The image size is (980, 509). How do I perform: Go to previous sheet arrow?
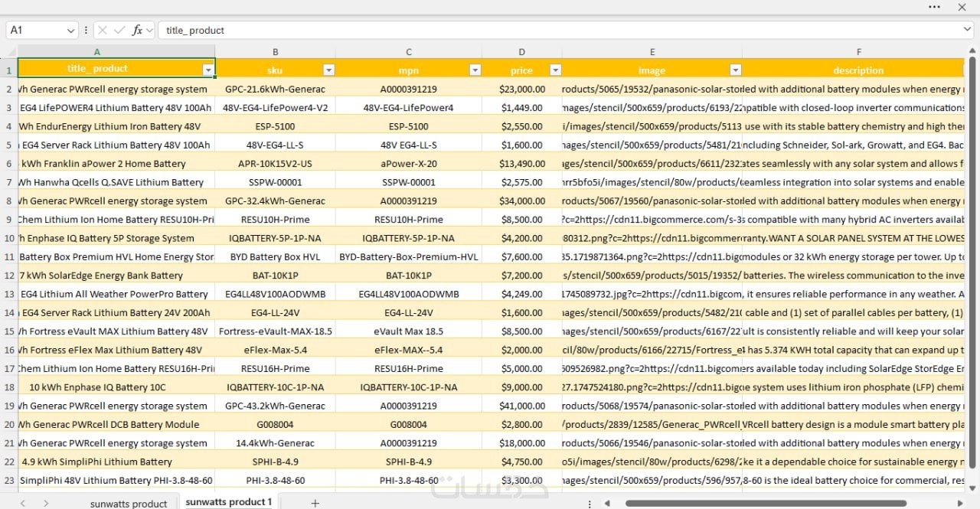(23, 503)
